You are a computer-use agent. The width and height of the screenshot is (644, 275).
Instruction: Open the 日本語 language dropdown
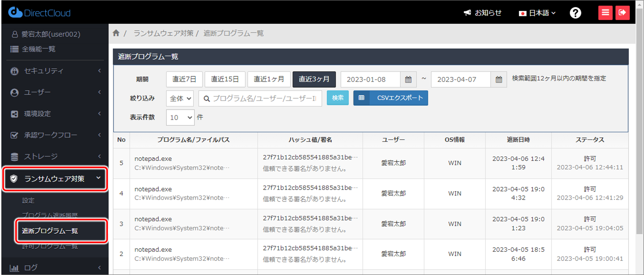point(537,13)
